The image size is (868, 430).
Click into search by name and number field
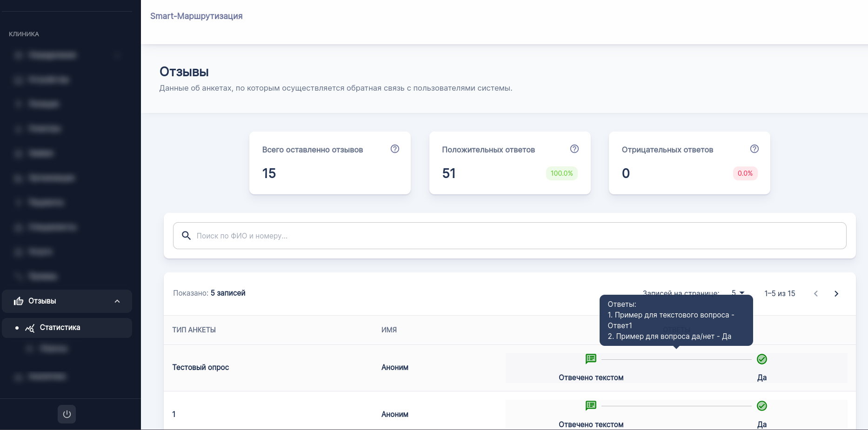click(512, 236)
